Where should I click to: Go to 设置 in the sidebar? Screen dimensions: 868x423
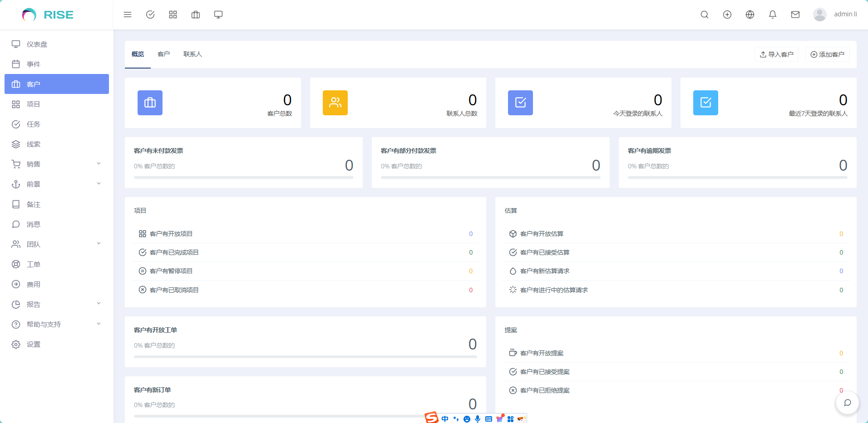[x=34, y=344]
